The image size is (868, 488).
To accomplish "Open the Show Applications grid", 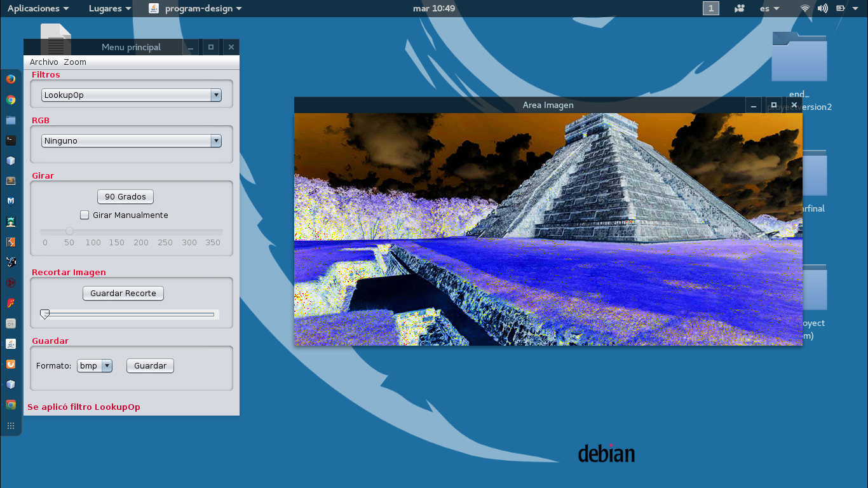I will point(10,424).
